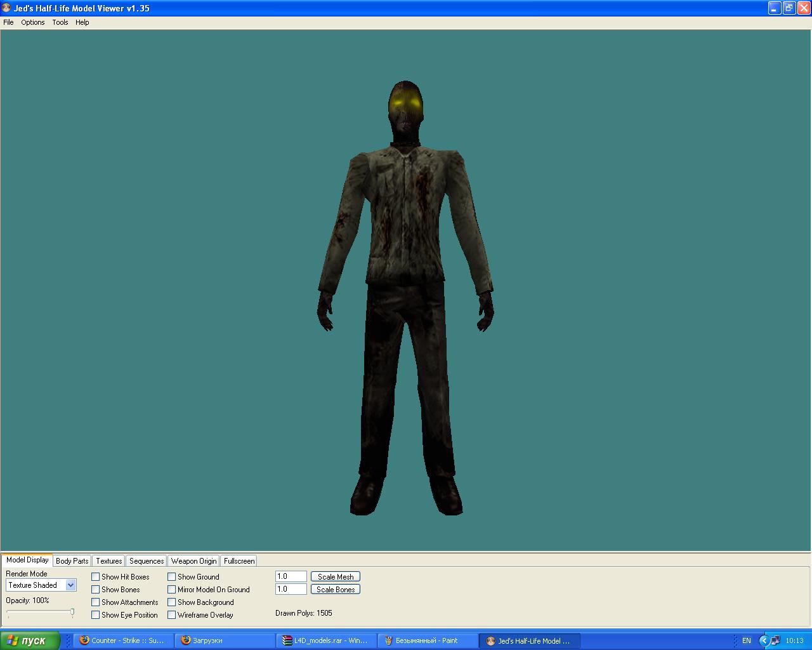Switch to the Model Display tab
Image resolution: width=812 pixels, height=650 pixels.
pos(27,560)
